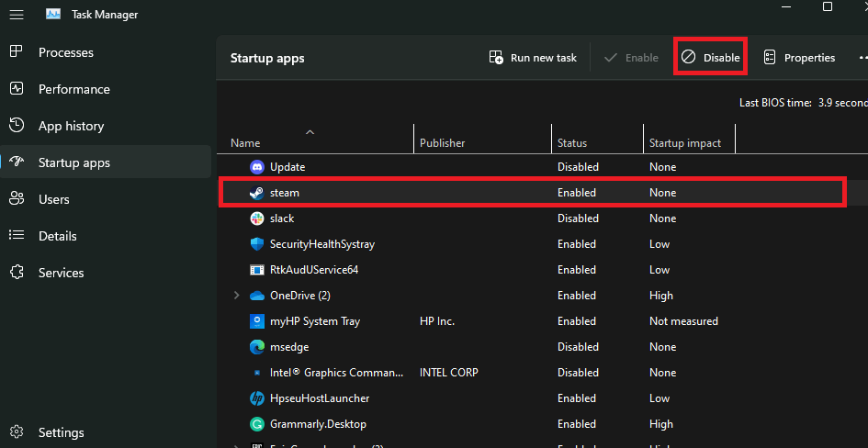This screenshot has height=448, width=868.
Task: Click INTEL CORP publisher cell
Action: point(449,373)
